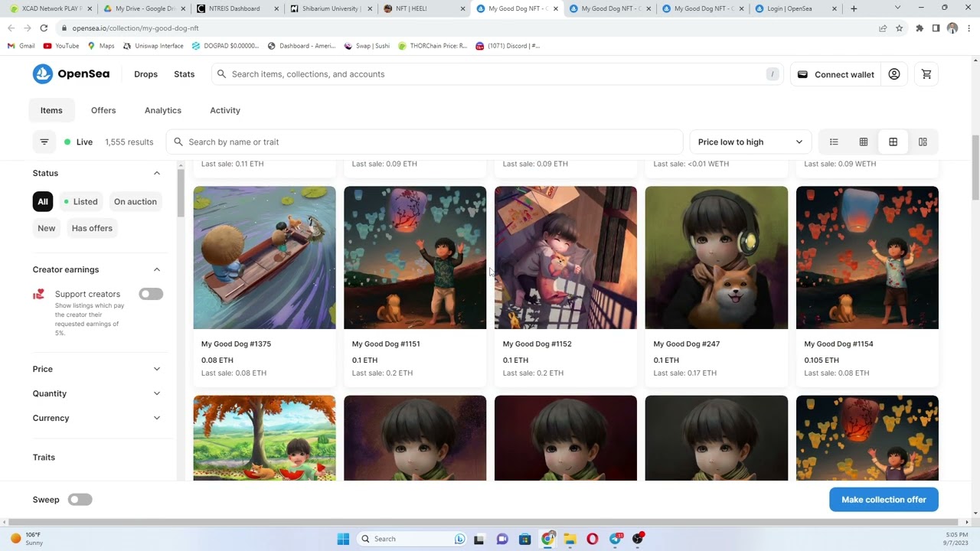980x551 pixels.
Task: Open My Good Dog #1152 thumbnail
Action: (x=566, y=258)
